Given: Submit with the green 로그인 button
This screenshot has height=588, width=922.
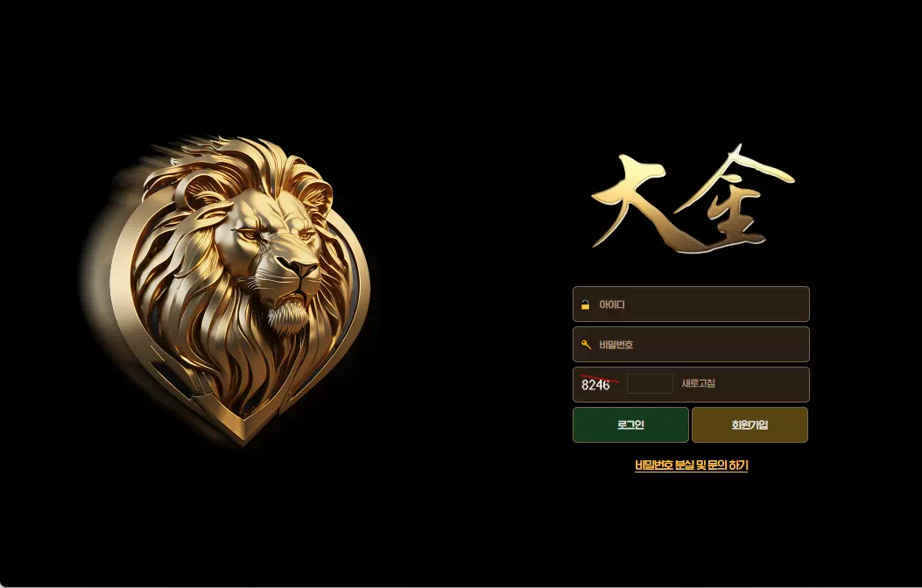Looking at the screenshot, I should pos(630,424).
